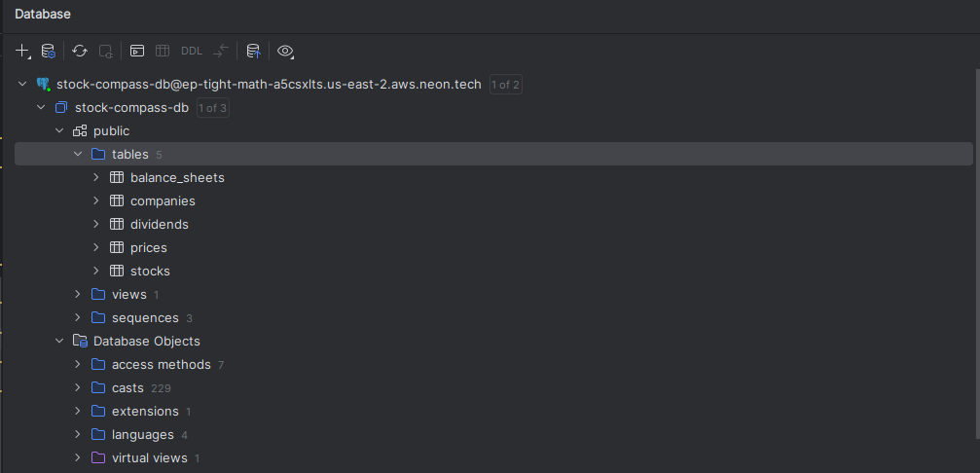Viewport: 980px width, 473px height.
Task: Select the sequences folder
Action: tap(145, 317)
